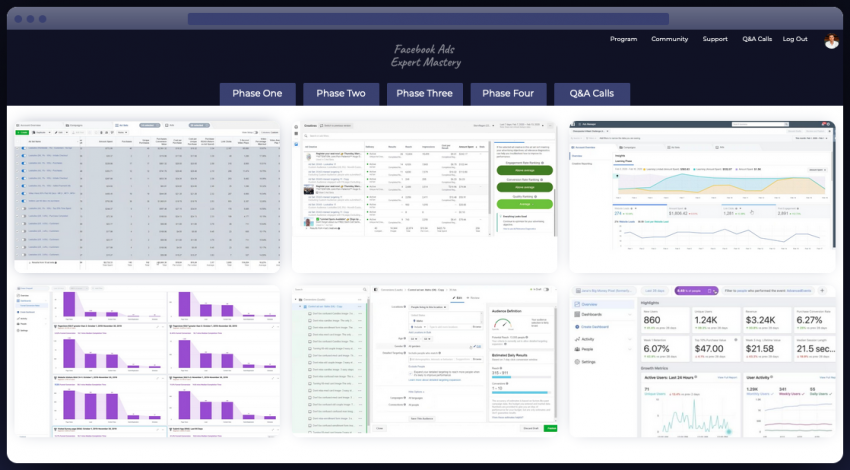Screen dimensions: 850x470
Task: Open the Ads Manager insights chart thumbnail
Action: tap(702, 196)
